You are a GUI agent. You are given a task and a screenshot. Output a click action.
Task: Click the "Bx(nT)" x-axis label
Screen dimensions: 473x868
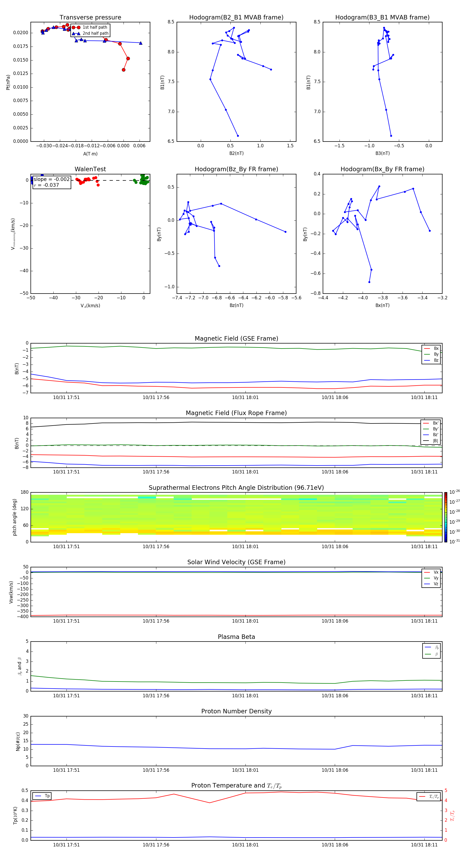[x=382, y=305]
